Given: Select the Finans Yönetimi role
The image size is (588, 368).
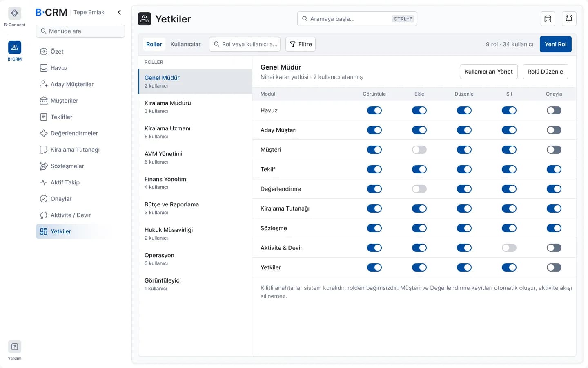Looking at the screenshot, I should pos(195,183).
